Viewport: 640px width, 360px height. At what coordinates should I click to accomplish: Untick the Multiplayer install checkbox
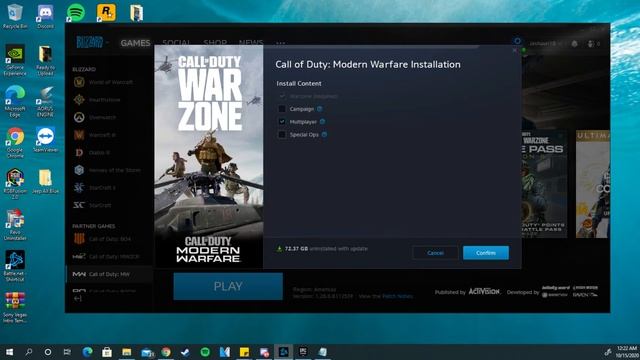coord(282,122)
